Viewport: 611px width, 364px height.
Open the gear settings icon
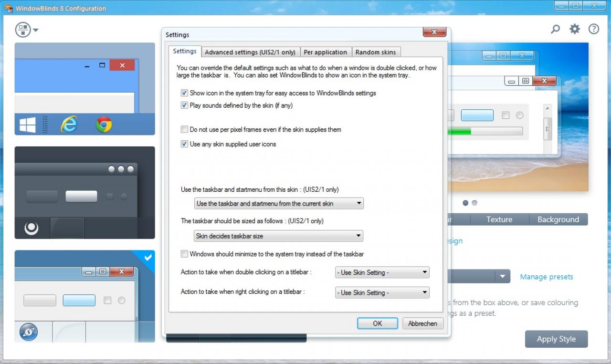tap(575, 29)
